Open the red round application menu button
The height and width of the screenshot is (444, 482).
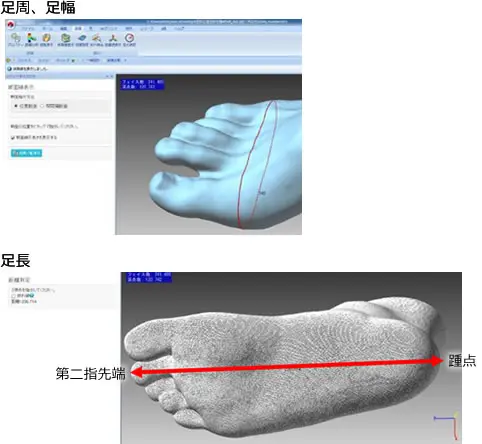click(11, 25)
